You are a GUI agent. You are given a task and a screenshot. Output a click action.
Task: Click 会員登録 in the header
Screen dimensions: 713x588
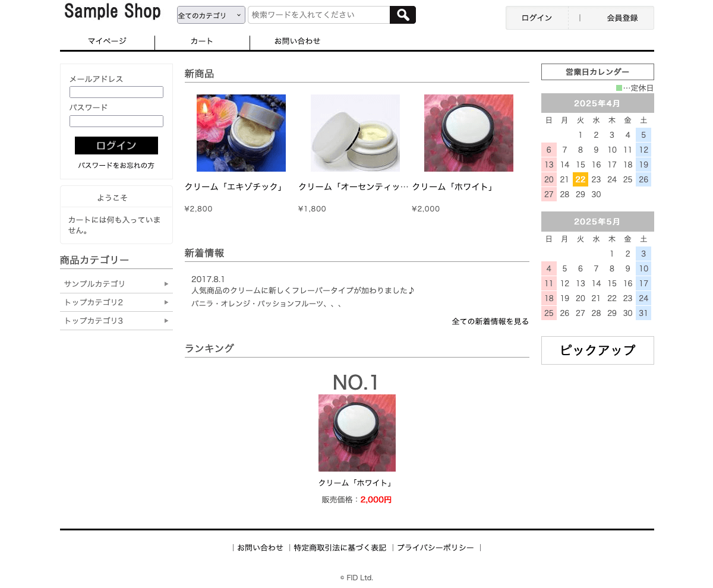click(622, 18)
